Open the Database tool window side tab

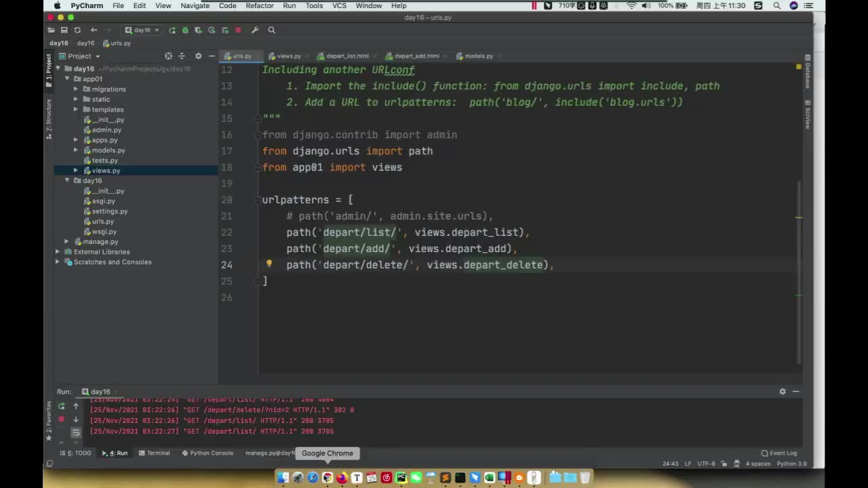click(808, 72)
